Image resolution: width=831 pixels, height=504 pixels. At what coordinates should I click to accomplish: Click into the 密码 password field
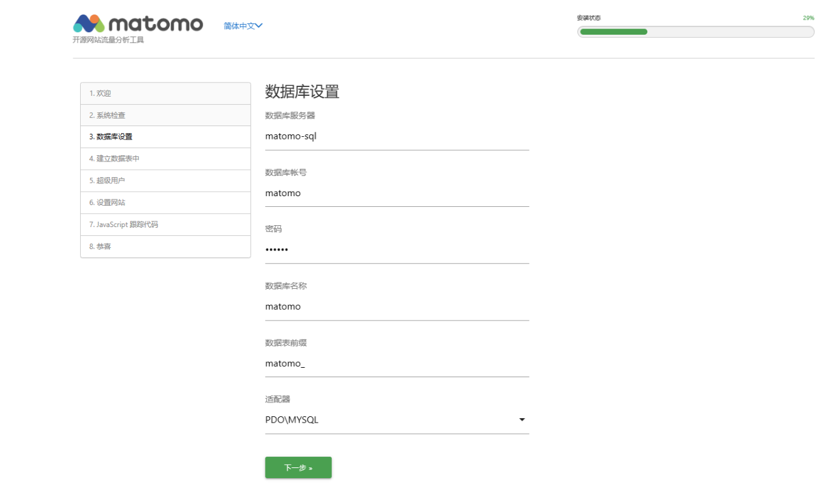396,250
